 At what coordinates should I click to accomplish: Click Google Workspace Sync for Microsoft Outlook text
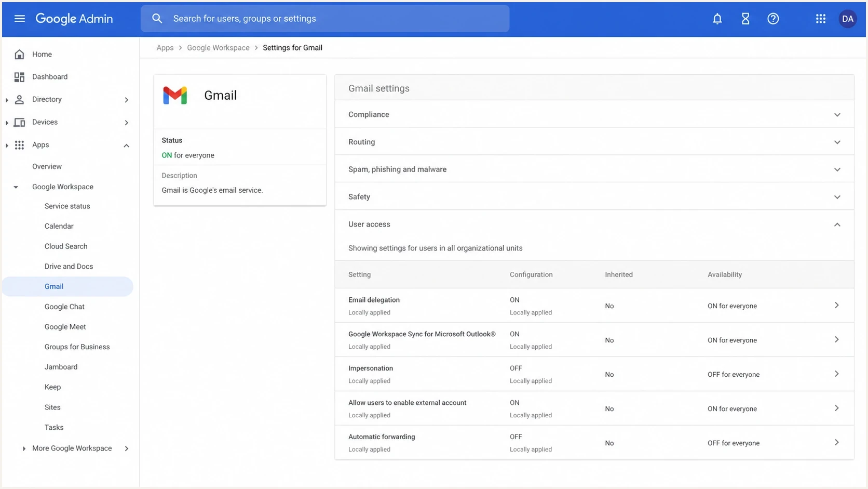point(422,334)
